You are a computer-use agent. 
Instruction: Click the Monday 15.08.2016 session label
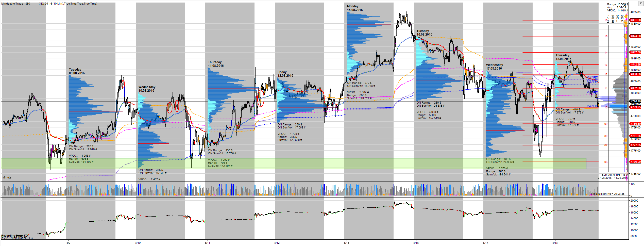(355, 8)
